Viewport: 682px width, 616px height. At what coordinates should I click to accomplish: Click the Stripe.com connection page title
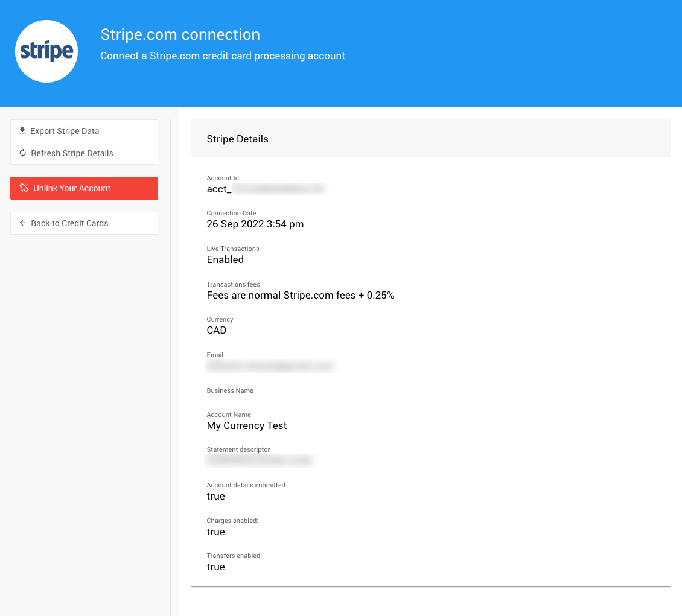180,35
